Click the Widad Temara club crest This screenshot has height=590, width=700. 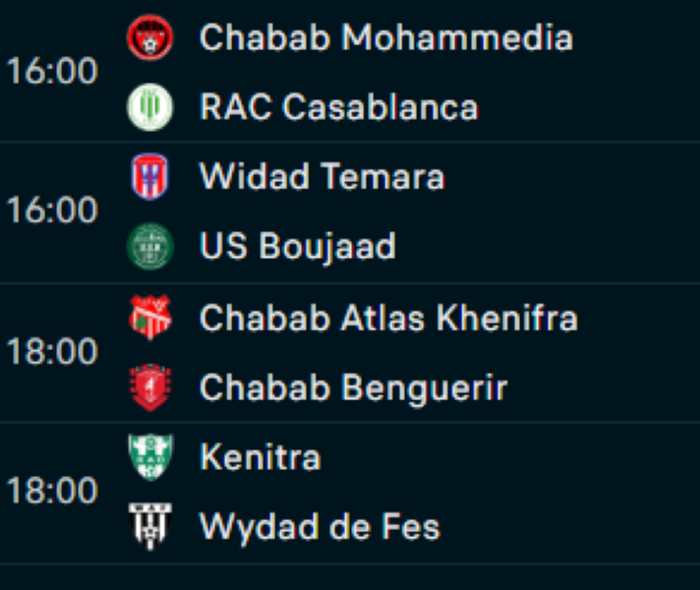(150, 177)
